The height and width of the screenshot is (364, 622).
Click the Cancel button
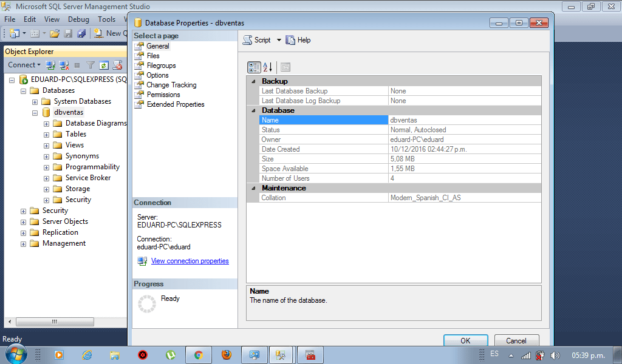tap(516, 340)
